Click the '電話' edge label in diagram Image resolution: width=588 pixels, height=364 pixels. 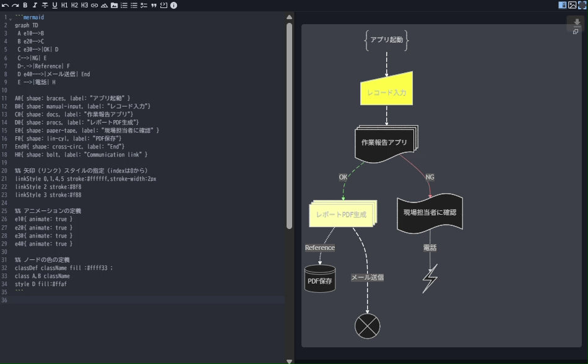tap(430, 248)
